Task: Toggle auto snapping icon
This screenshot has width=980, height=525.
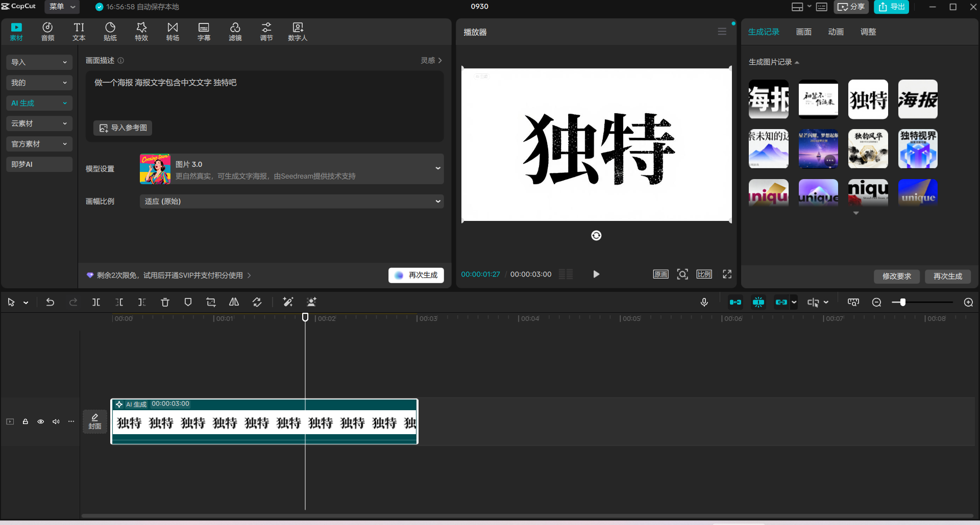Action: pos(758,302)
